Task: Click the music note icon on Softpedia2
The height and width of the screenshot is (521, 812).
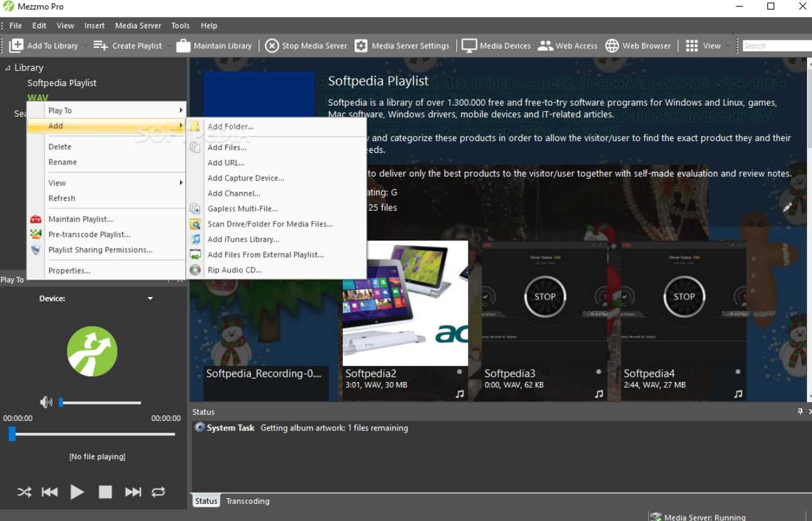Action: coord(460,394)
